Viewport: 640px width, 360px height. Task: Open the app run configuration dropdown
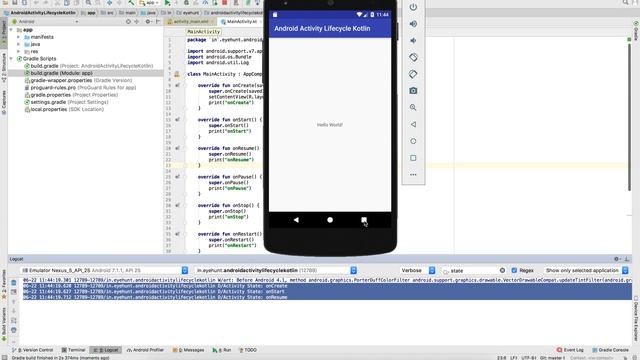[149, 2]
